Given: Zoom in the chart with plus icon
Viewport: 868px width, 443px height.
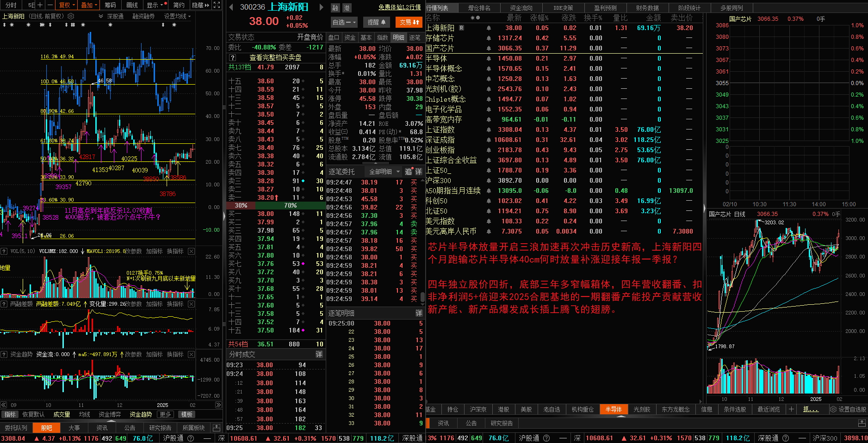Looking at the screenshot, I should [40, 5].
